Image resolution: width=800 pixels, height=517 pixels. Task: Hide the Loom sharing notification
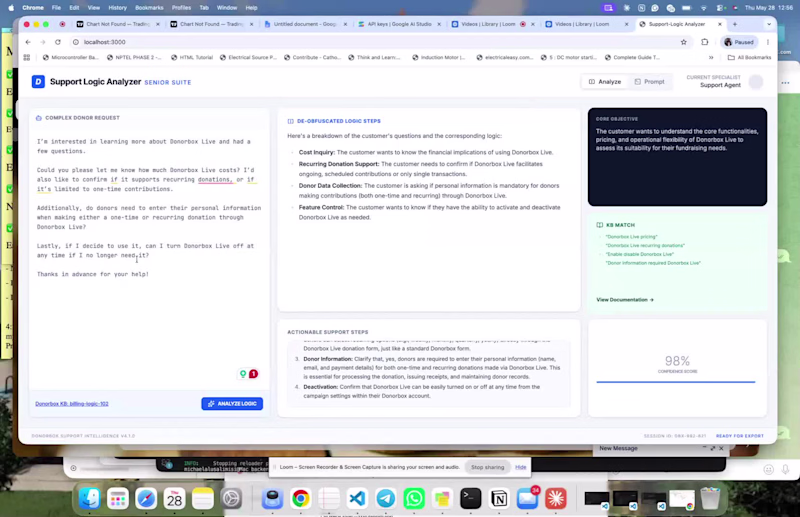coord(520,467)
